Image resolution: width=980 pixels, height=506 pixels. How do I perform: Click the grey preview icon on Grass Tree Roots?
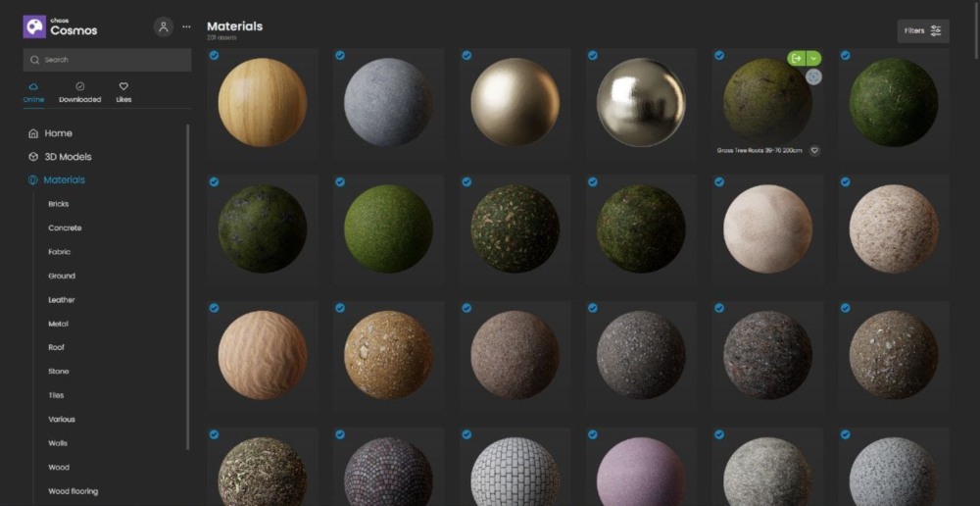813,76
